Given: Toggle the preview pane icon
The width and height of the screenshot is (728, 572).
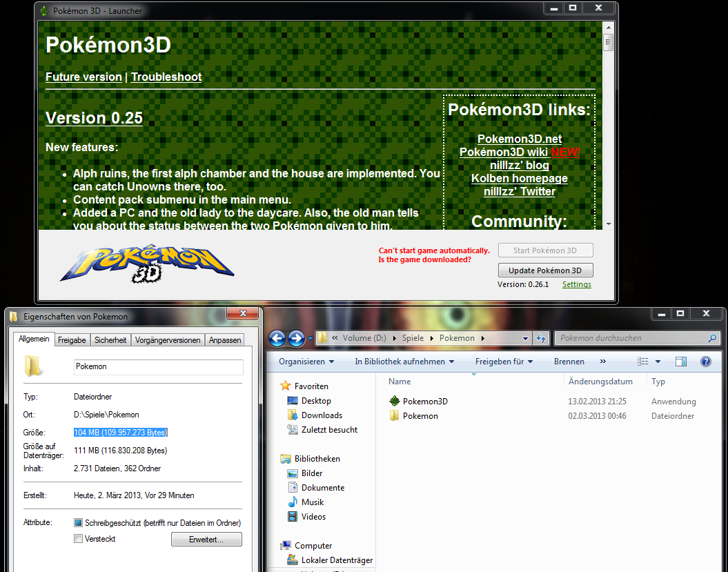Looking at the screenshot, I should [681, 362].
